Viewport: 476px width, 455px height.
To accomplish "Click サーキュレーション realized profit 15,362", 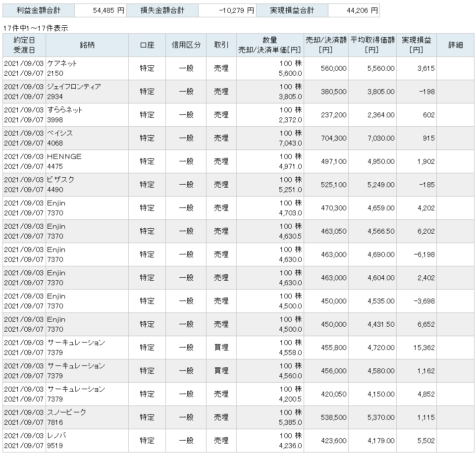I will coord(424,348).
